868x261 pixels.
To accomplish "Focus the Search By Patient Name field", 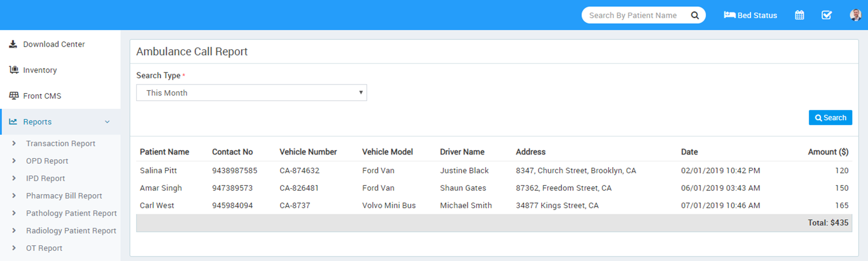I will [633, 15].
